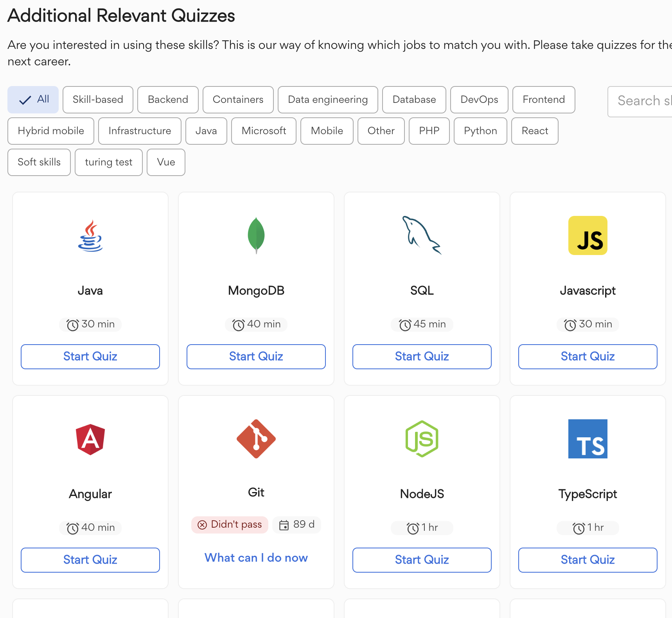Select the Other filter chip
672x618 pixels.
coord(381,131)
